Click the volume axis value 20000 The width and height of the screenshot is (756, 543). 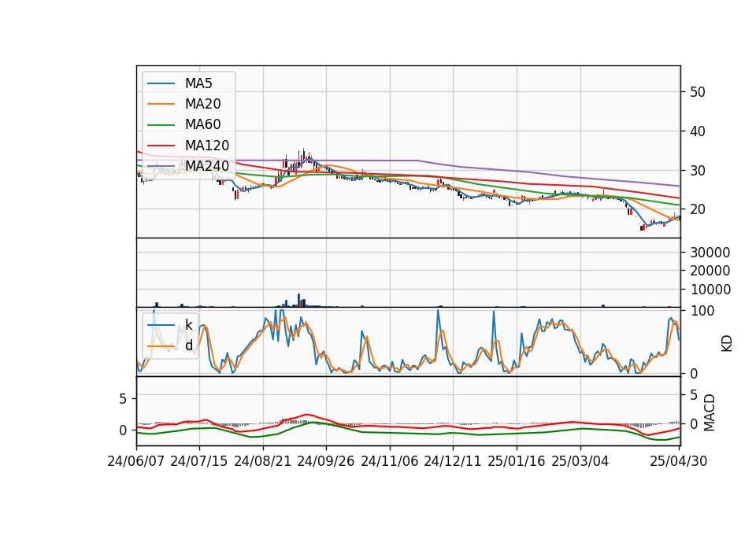click(710, 271)
